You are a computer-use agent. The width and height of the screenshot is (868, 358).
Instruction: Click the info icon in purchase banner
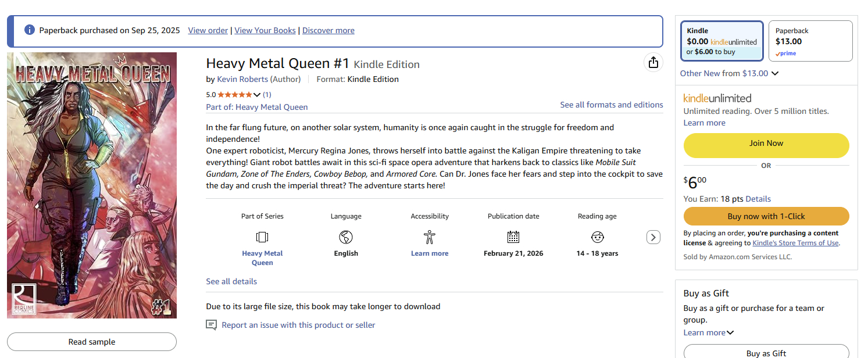pos(30,30)
